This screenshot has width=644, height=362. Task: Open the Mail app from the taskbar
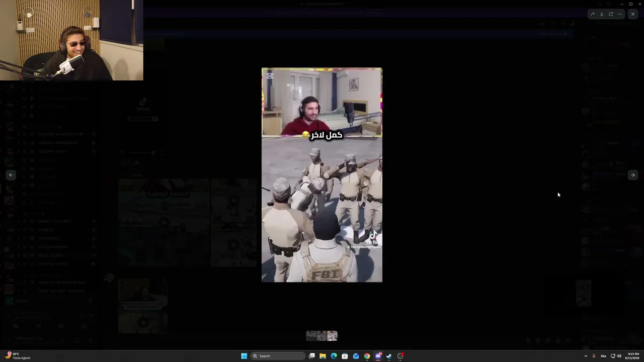coord(356,356)
